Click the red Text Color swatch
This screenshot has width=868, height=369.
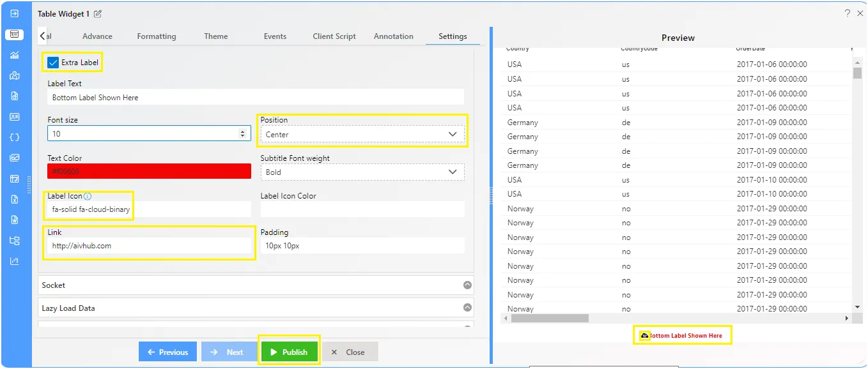(x=149, y=171)
